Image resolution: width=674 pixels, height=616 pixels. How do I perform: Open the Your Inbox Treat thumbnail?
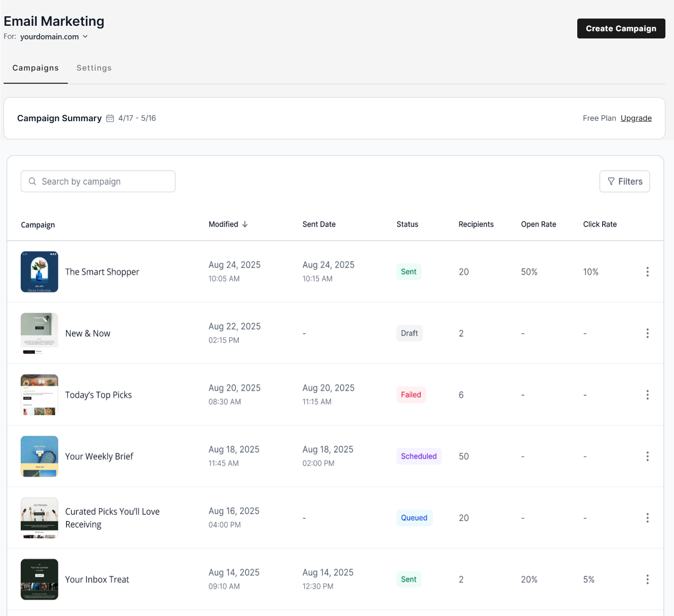click(x=39, y=579)
